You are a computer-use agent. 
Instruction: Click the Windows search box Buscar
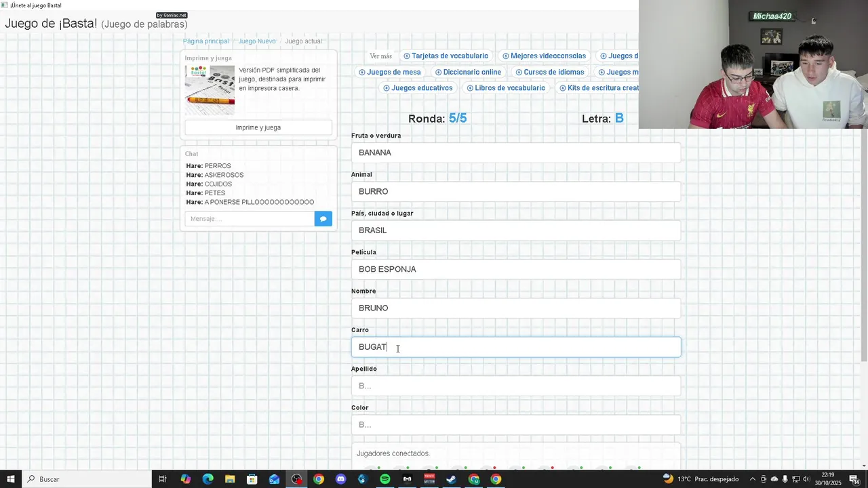(x=87, y=479)
